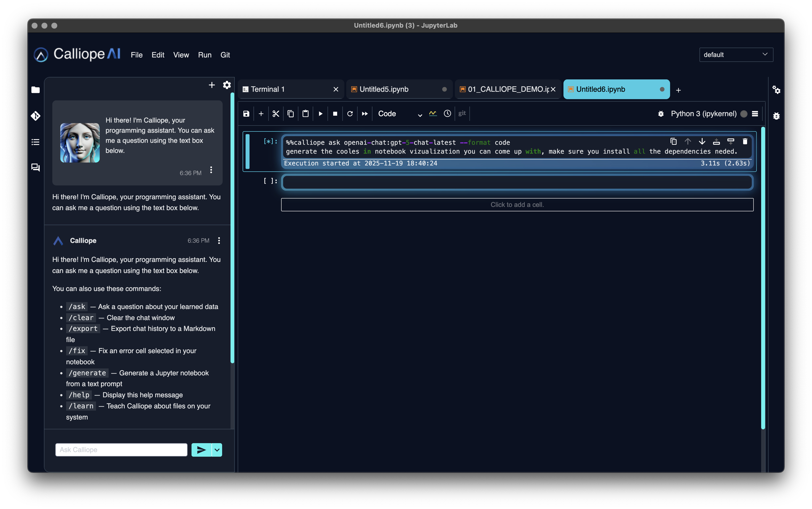Restart the kernel using the refresh icon
Viewport: 812px width, 509px height.
pos(350,113)
